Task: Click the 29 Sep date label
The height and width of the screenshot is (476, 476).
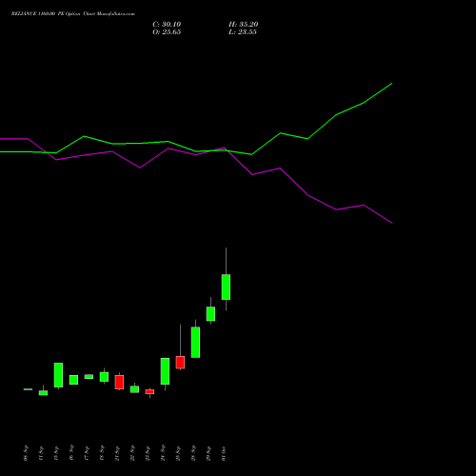Action: (x=208, y=453)
